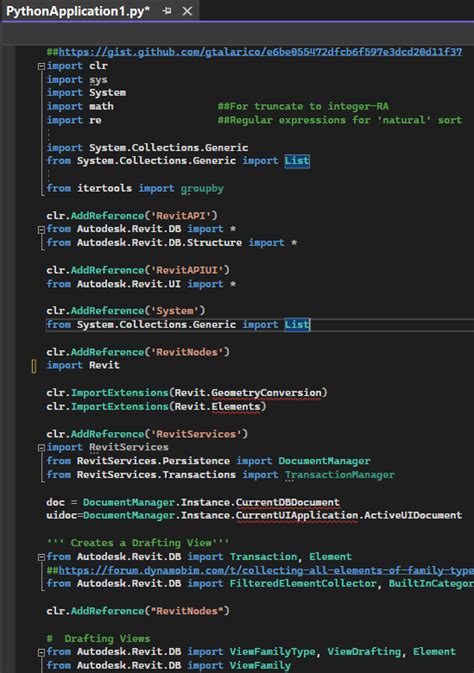Image resolution: width=474 pixels, height=673 pixels.
Task: Click the 'from Autodesk.Revit.UI import *' line
Action: point(141,284)
